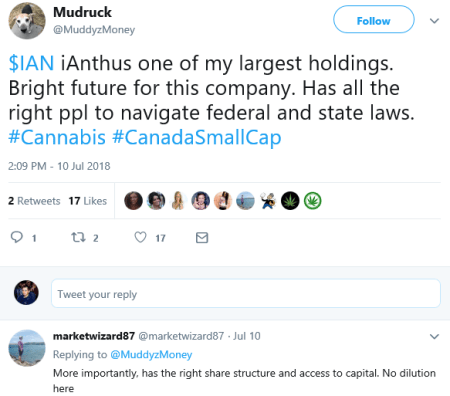The height and width of the screenshot is (396, 450).
Task: Open the $IAN cashtag link
Action: pos(31,63)
